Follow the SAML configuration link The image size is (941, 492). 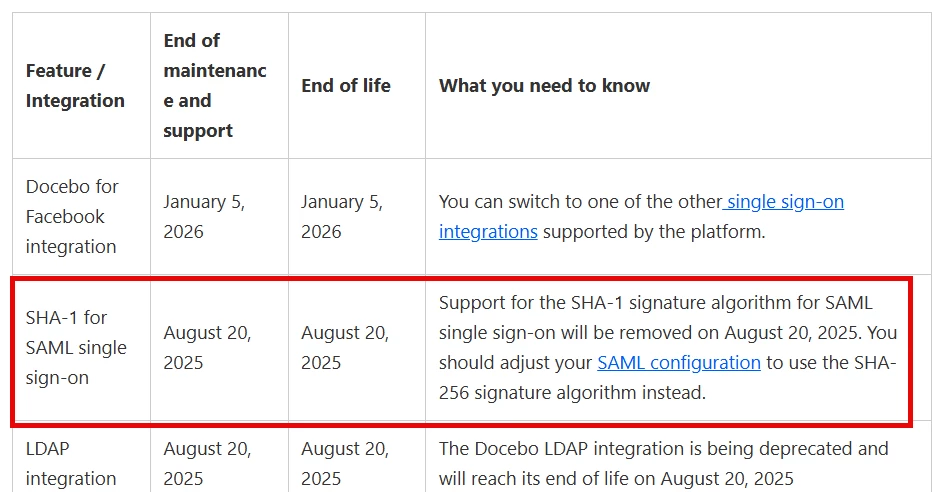[x=679, y=362]
